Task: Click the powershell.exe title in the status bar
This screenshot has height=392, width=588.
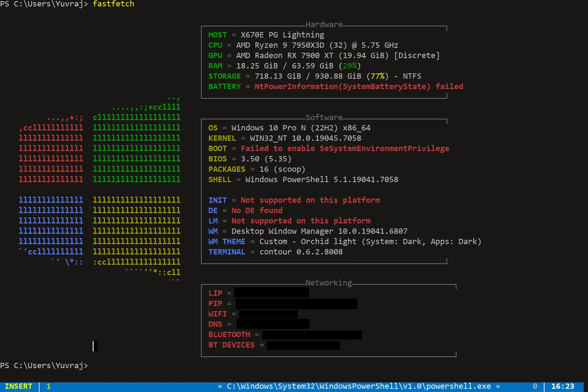Action: (x=359, y=386)
